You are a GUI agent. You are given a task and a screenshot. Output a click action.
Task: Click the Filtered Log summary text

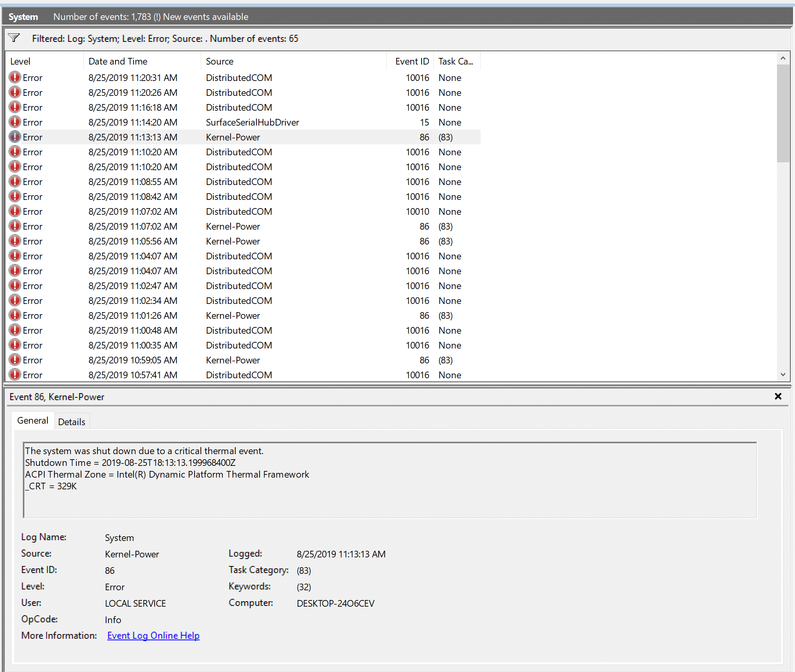(x=165, y=38)
